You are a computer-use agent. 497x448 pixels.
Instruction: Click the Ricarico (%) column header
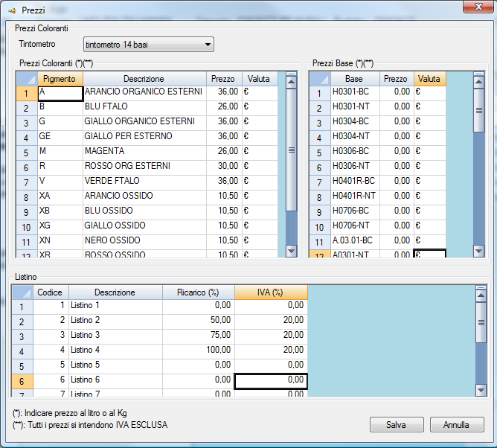click(x=199, y=292)
